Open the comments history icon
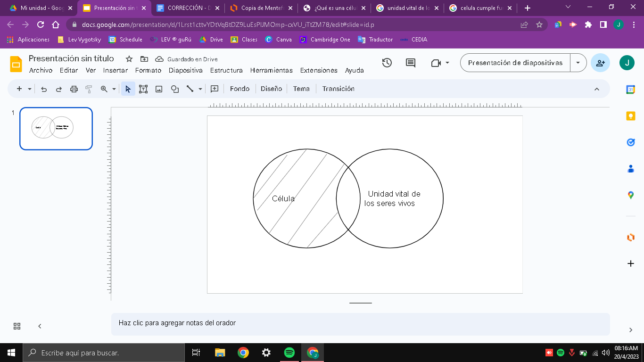This screenshot has width=644, height=362. coord(411,63)
